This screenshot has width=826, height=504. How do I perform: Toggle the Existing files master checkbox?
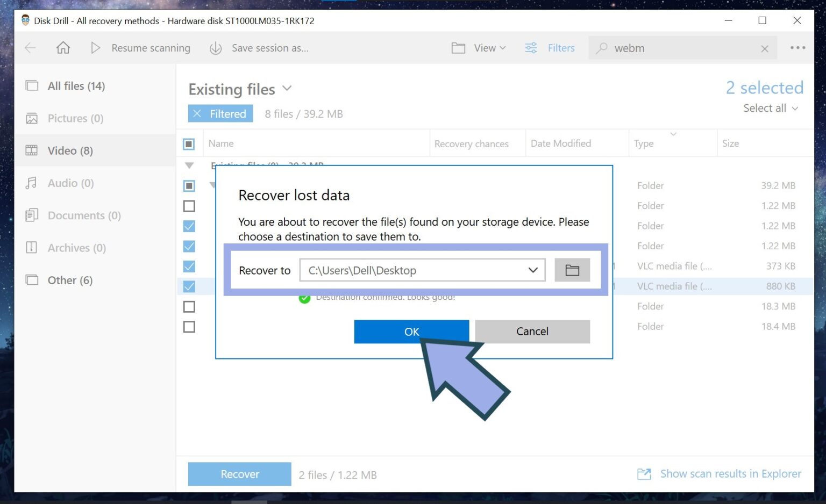coord(189,143)
